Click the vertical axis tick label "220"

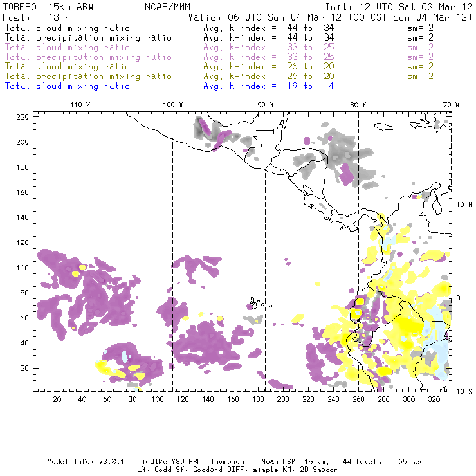pyautogui.click(x=22, y=117)
